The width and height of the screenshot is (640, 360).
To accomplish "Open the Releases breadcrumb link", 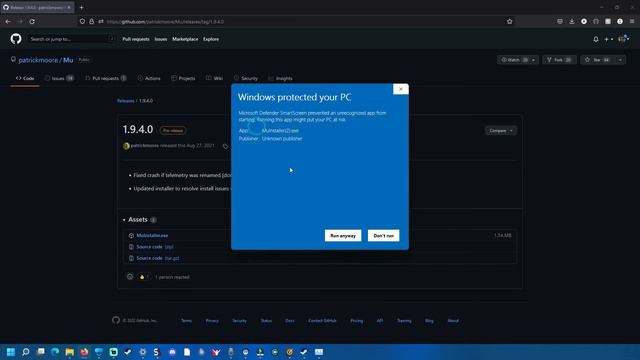I will 126,101.
